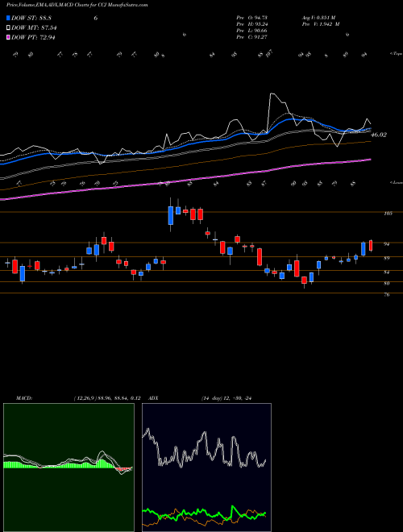Click the green +DI spike in the ADX panel
This screenshot has width=403, height=532.
coord(233,508)
